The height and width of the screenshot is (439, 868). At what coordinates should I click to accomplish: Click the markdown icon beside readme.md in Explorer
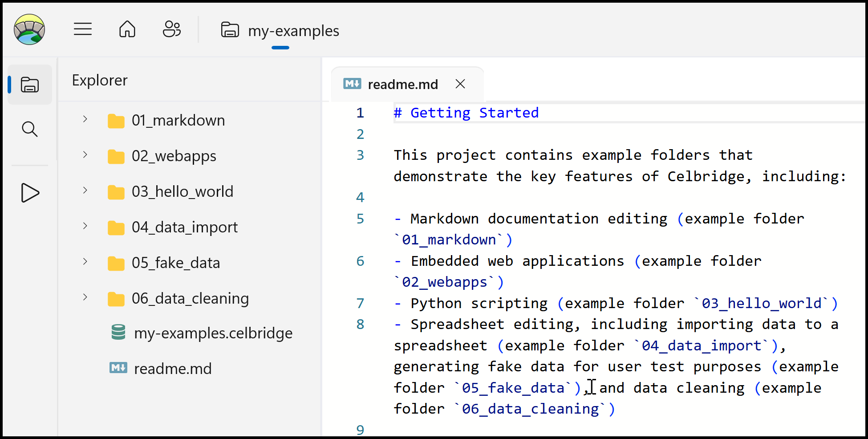(118, 368)
